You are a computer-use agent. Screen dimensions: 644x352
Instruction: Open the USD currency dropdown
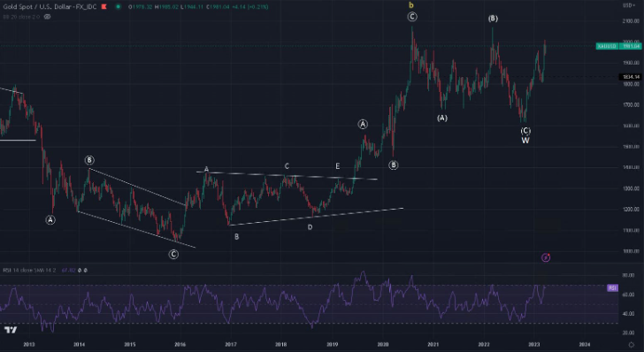[x=627, y=5]
